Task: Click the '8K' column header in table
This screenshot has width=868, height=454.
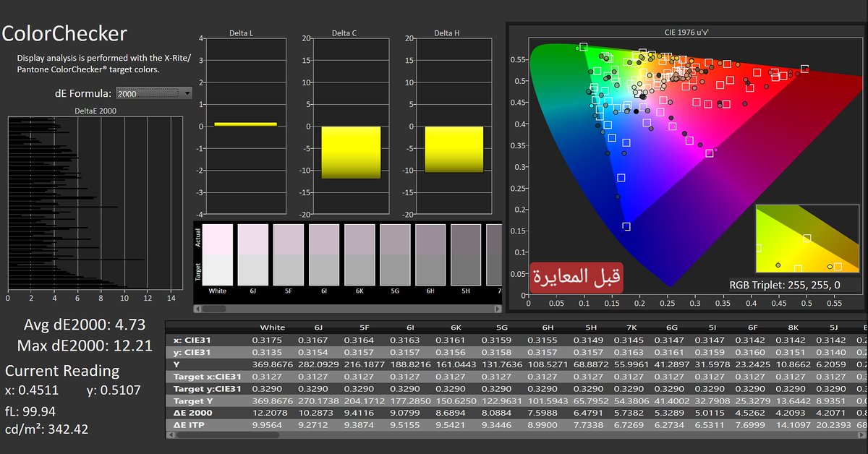Action: point(793,327)
